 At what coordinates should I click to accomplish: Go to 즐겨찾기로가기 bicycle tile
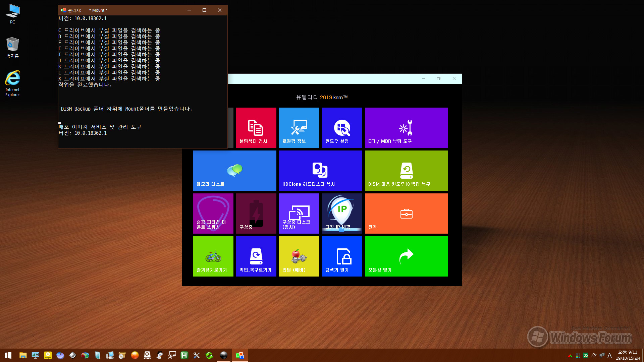(x=213, y=256)
